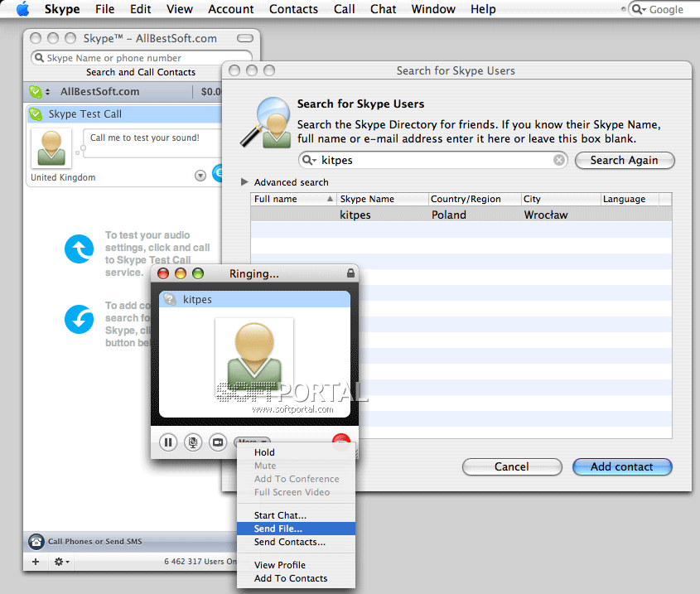Click the search magnifier in the Skype main window

click(x=39, y=58)
